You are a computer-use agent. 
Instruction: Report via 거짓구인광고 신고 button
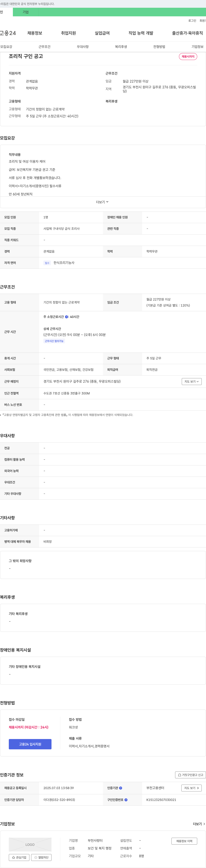[x=191, y=775]
